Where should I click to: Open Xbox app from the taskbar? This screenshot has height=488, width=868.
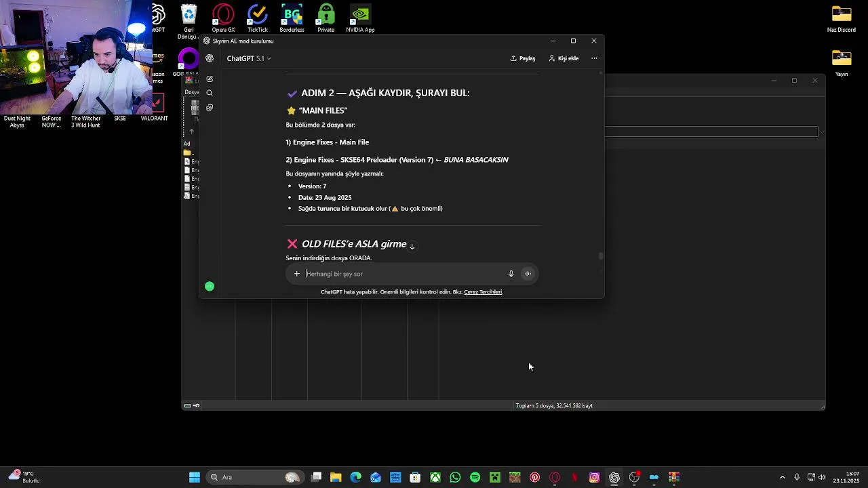click(435, 477)
